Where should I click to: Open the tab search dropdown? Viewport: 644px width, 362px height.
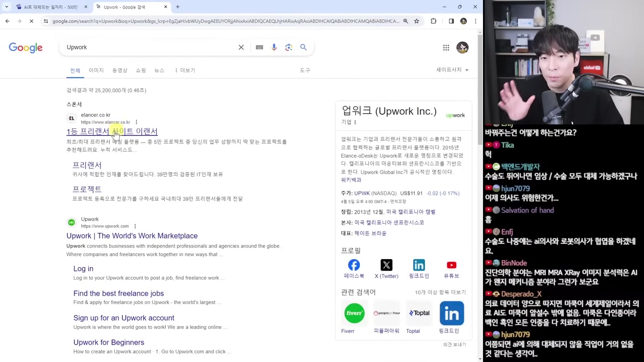(7, 7)
